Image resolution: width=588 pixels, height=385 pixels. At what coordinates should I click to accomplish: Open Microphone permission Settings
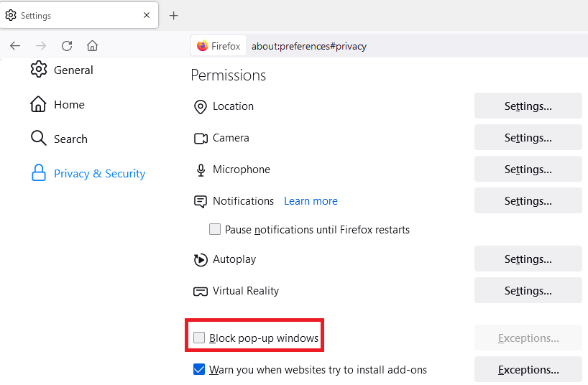click(528, 170)
